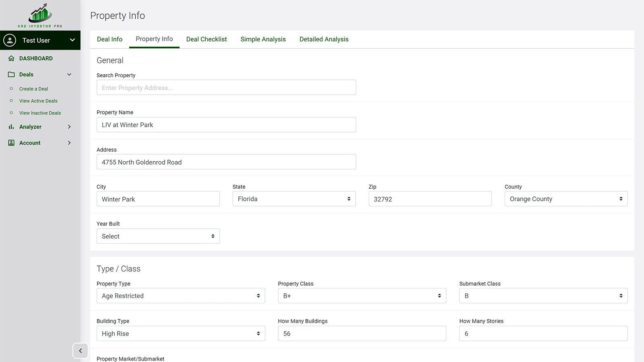Switch to the Deal Info tab
This screenshot has height=362, width=644.
pos(109,39)
